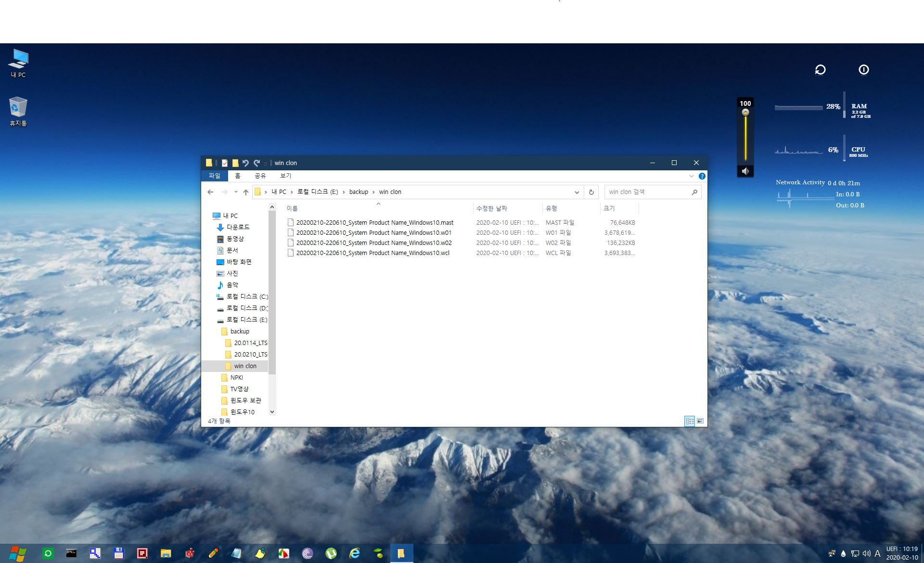924x563 pixels.
Task: Click navigation pane scroll down arrow
Action: [x=272, y=411]
